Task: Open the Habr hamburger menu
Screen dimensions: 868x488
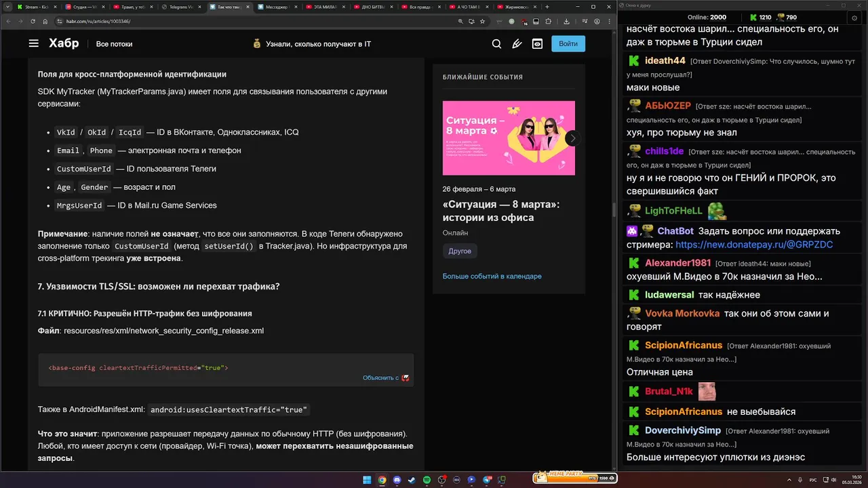Action: pos(33,43)
